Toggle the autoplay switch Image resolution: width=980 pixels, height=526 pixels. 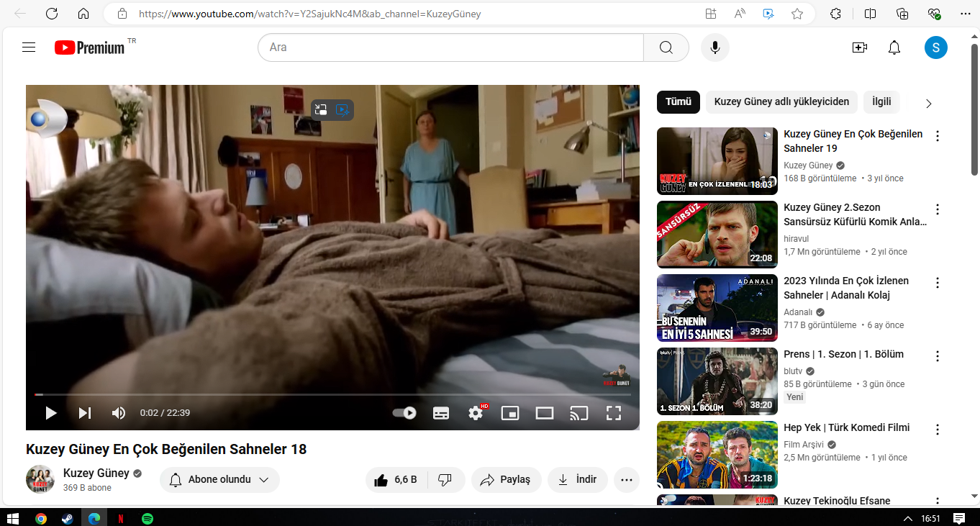click(404, 413)
